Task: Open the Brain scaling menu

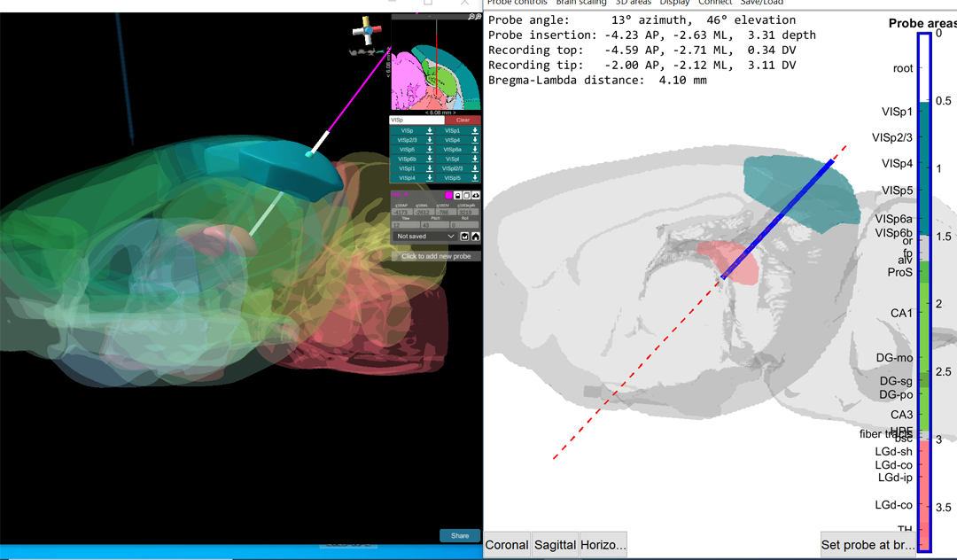Action: 580,3
